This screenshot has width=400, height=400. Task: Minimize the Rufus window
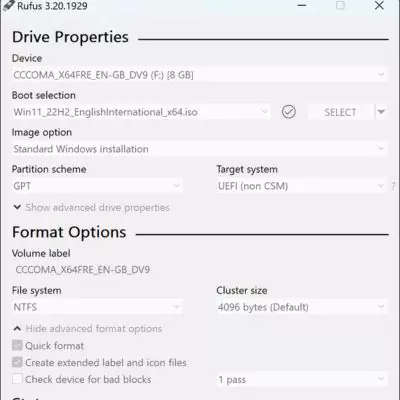point(302,5)
